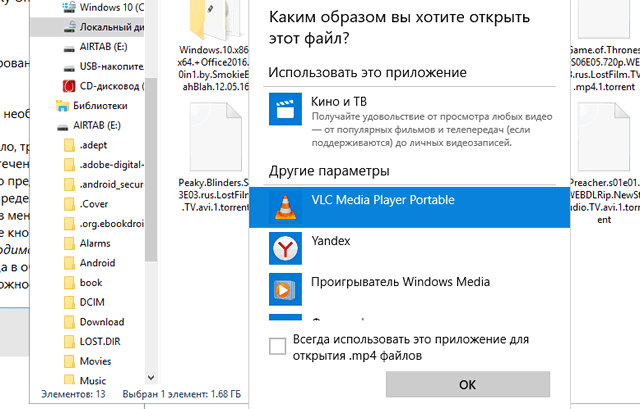Click the CD-дисковод drive icon
This screenshot has width=640, height=409.
[69, 86]
